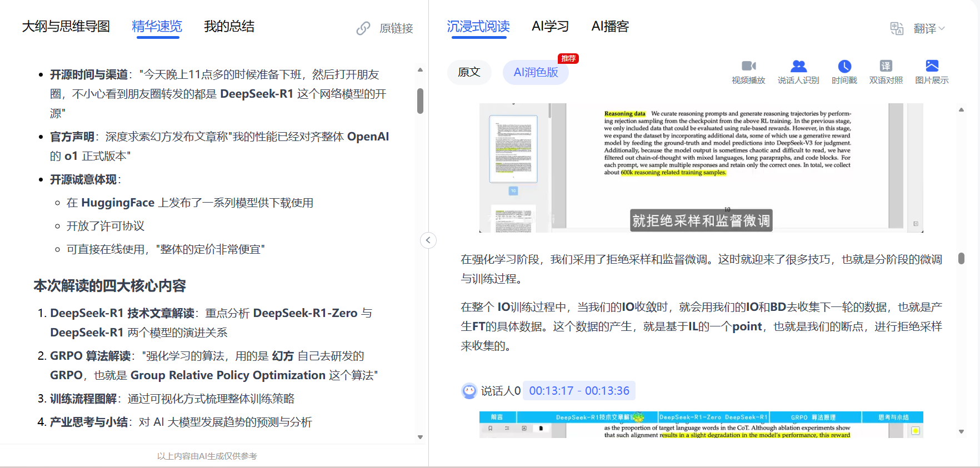
Task: Open the 大纲与思维导图 tab
Action: click(x=66, y=26)
